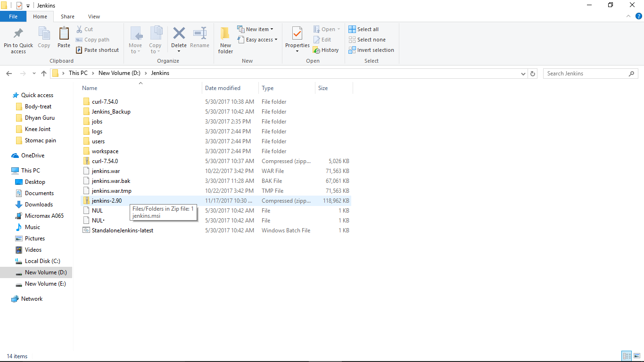Screen dimensions: 644x362
Task: Open Properties for the selection
Action: 297,40
